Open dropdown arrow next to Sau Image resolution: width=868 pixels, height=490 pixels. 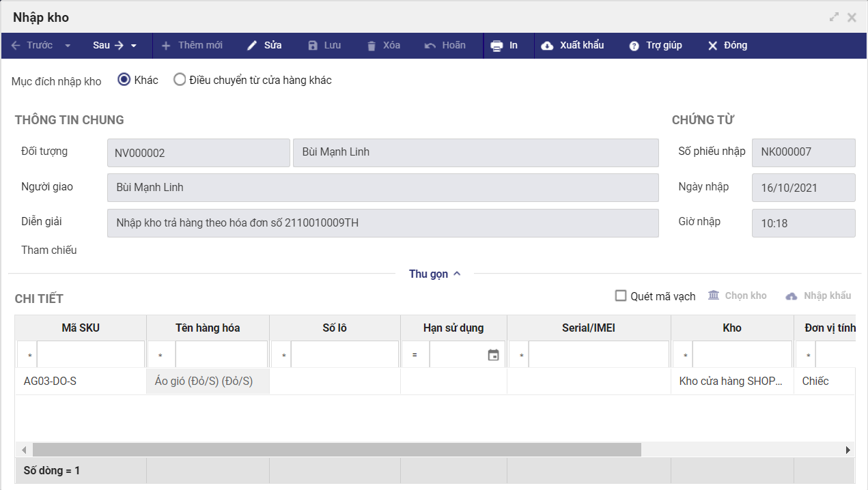coord(134,46)
